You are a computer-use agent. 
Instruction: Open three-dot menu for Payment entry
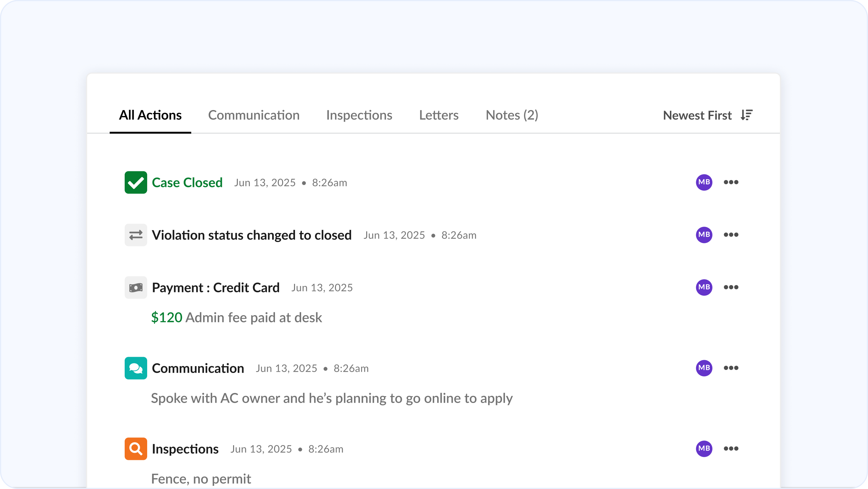[731, 287]
